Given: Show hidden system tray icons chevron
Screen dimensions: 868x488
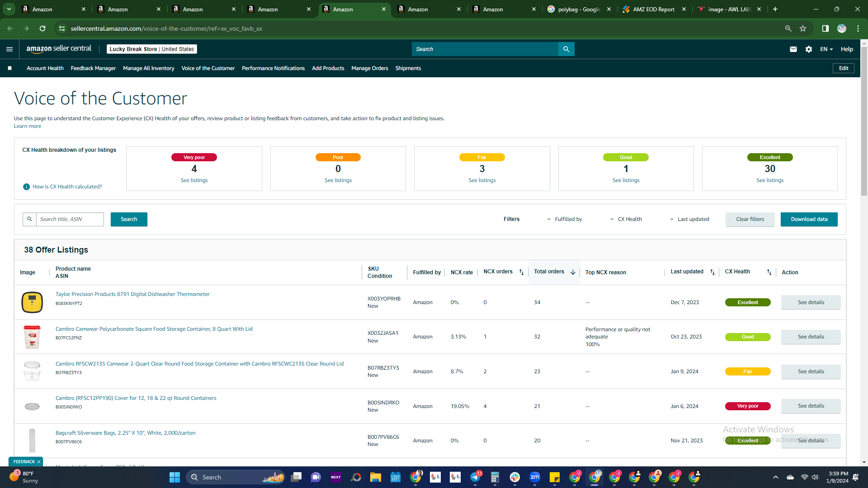Looking at the screenshot, I should tap(776, 477).
